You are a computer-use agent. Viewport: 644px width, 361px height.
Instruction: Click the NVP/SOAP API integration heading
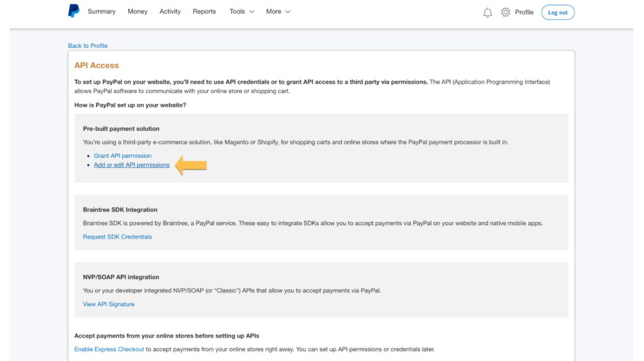coord(121,277)
